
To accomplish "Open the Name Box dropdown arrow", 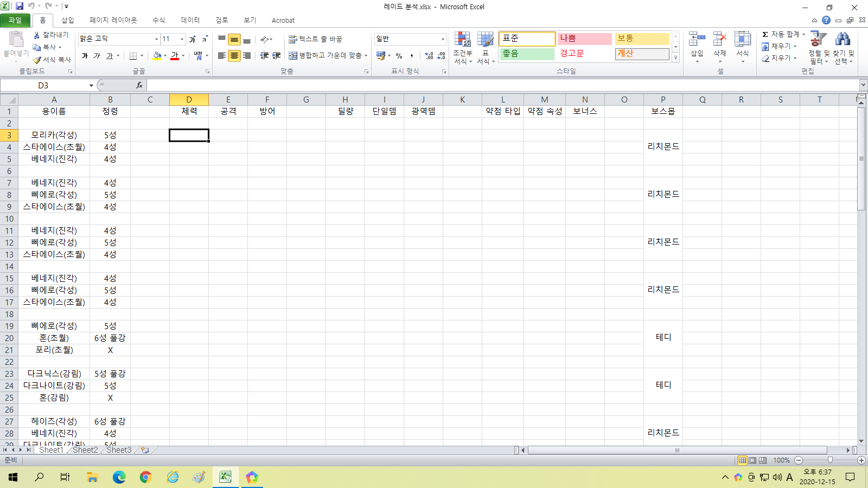I will pyautogui.click(x=91, y=86).
